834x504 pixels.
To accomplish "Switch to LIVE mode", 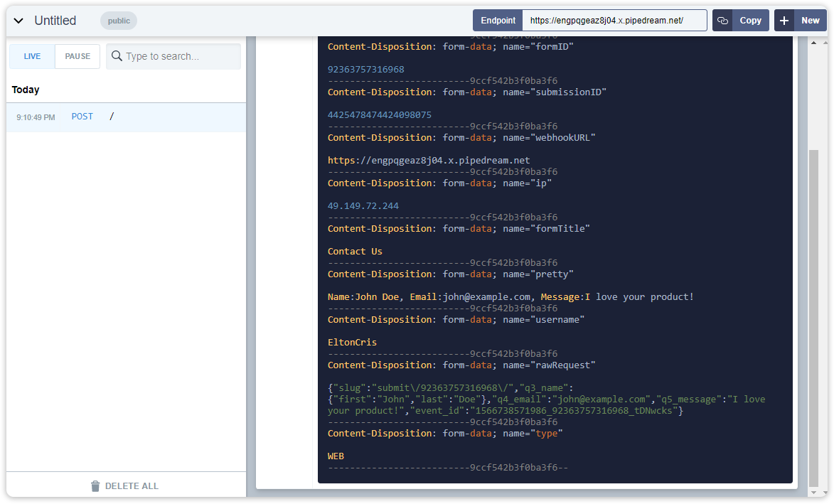I will point(32,56).
